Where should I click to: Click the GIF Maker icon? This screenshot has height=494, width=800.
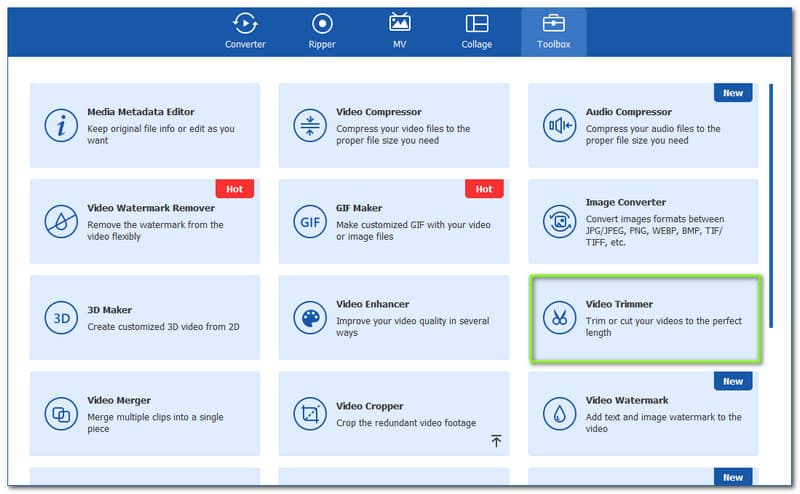[x=310, y=221]
